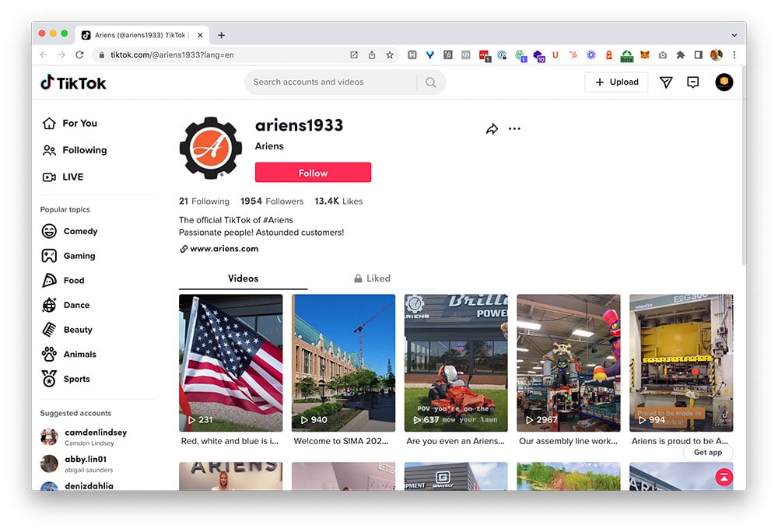The image size is (778, 532).
Task: Click the HubSpot extension icon
Action: [x=573, y=55]
